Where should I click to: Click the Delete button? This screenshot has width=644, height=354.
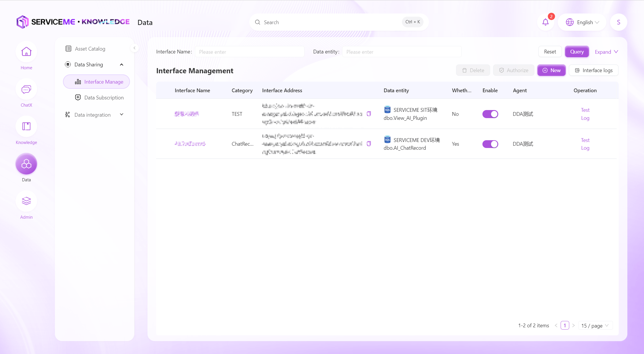(473, 70)
